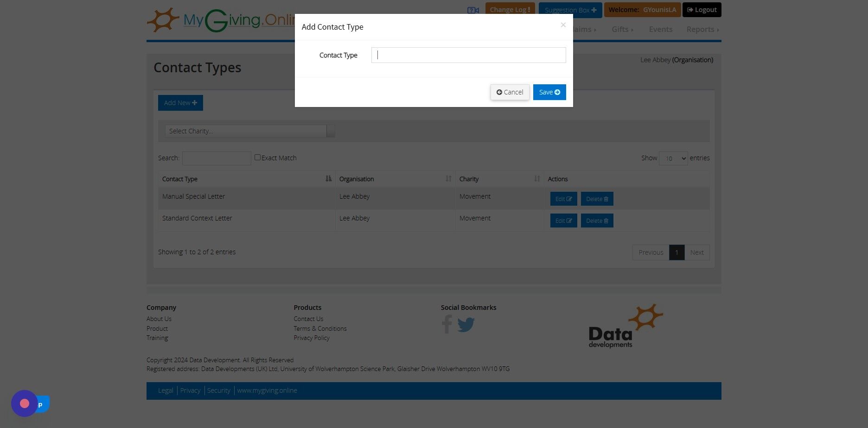Open the Select Charity dropdown
This screenshot has height=428, width=868.
click(x=249, y=131)
